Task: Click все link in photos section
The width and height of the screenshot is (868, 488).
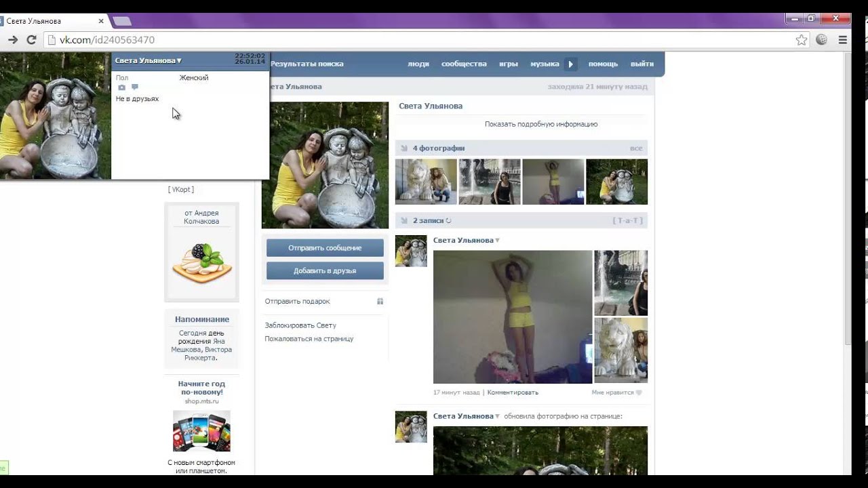Action: pos(635,148)
